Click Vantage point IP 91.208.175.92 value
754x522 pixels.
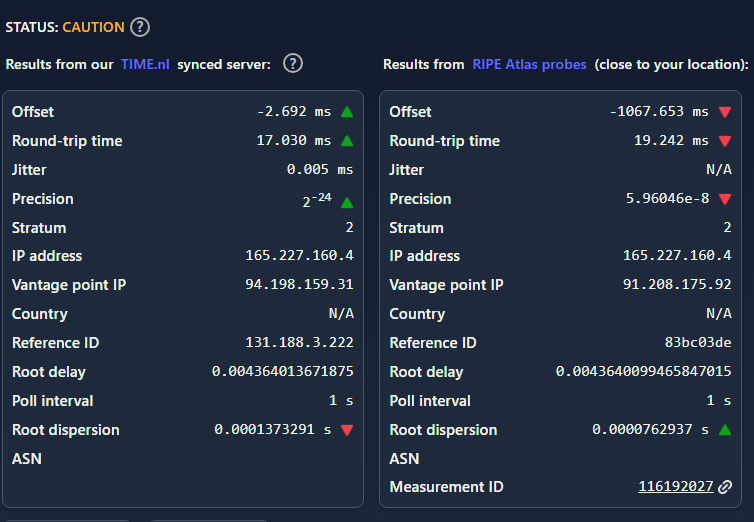(x=677, y=284)
